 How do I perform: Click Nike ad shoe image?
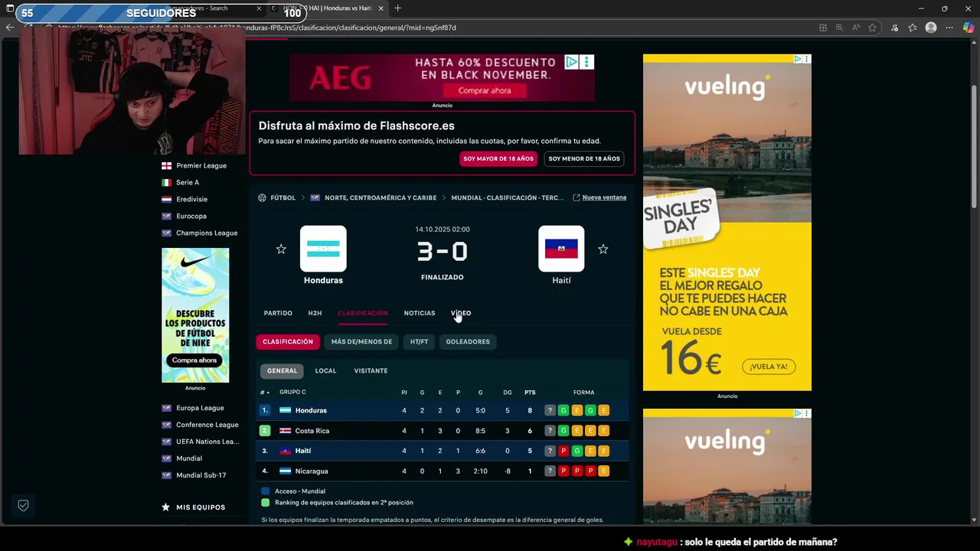(195, 277)
